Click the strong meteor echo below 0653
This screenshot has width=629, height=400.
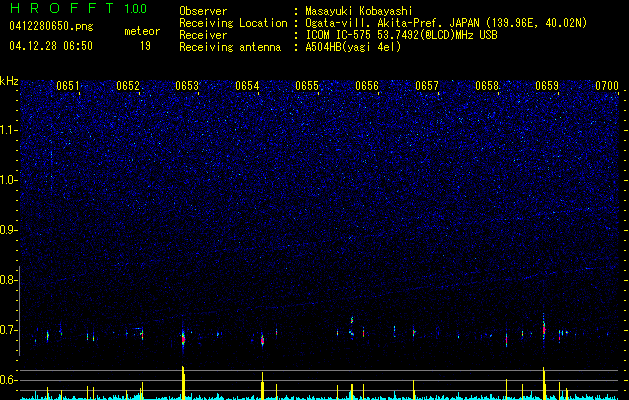pyautogui.click(x=183, y=338)
